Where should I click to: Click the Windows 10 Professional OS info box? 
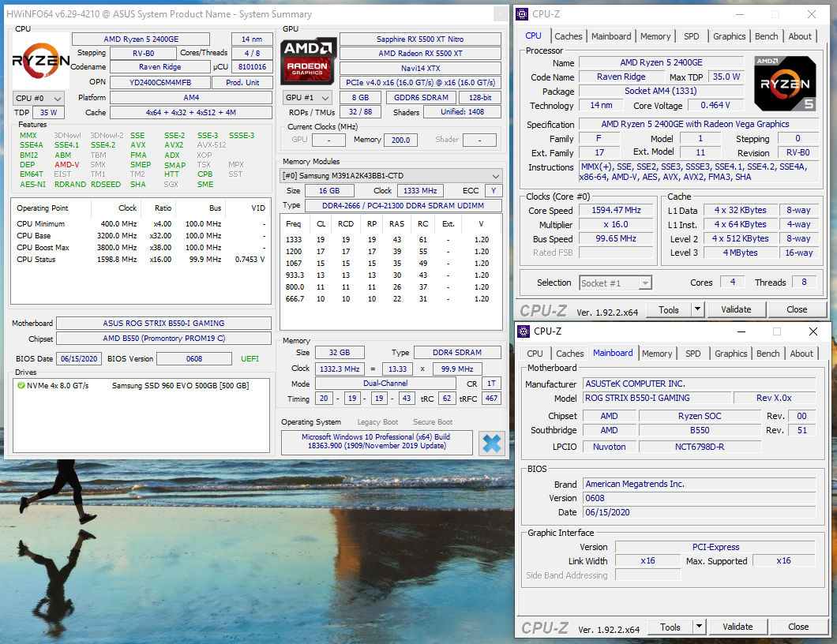pos(377,441)
